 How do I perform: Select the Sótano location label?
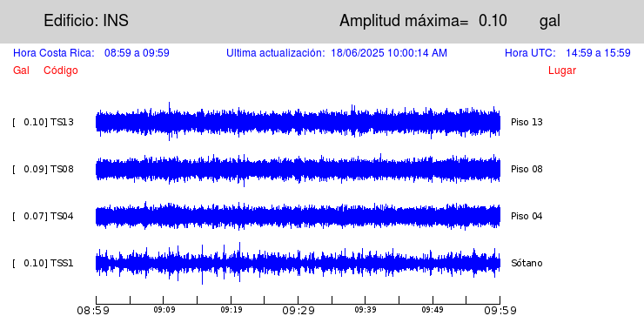point(527,263)
